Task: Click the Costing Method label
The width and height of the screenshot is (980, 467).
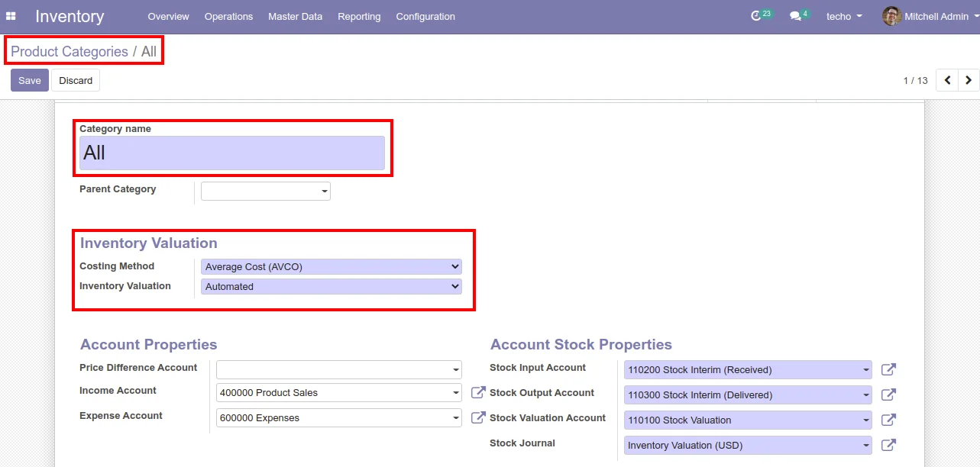Action: pyautogui.click(x=117, y=266)
